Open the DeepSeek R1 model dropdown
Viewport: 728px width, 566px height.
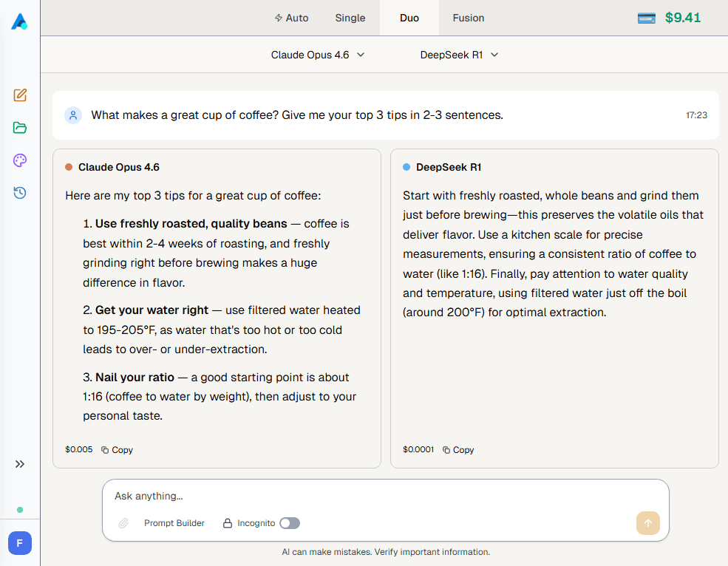tap(459, 55)
